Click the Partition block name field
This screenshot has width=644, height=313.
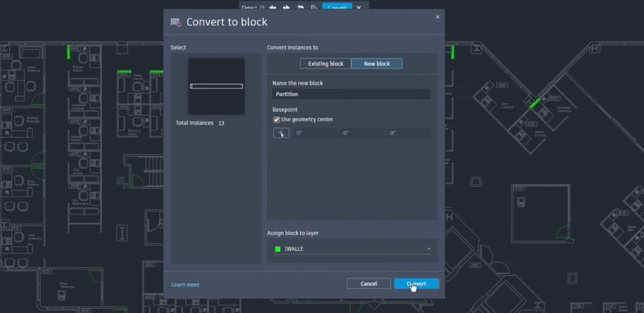coord(351,94)
